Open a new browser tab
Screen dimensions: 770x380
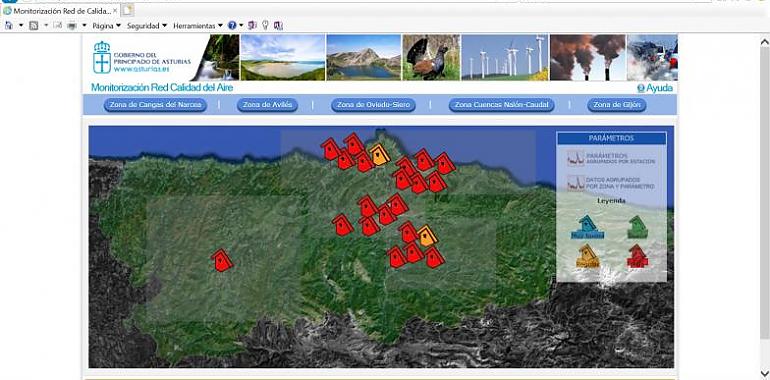pos(128,10)
